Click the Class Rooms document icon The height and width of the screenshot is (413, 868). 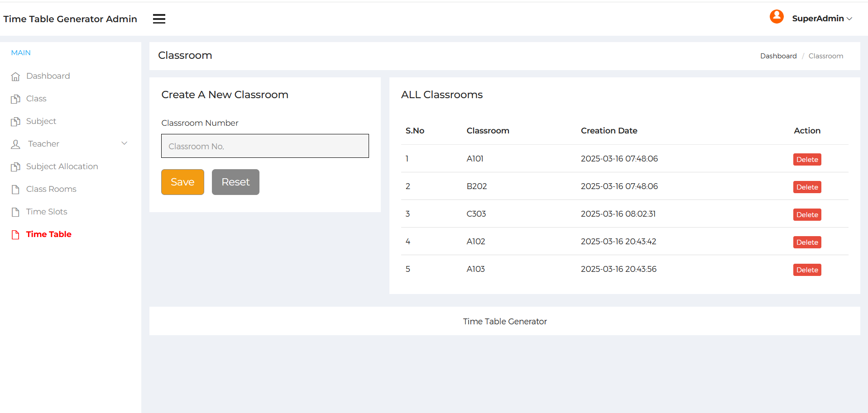pos(15,190)
